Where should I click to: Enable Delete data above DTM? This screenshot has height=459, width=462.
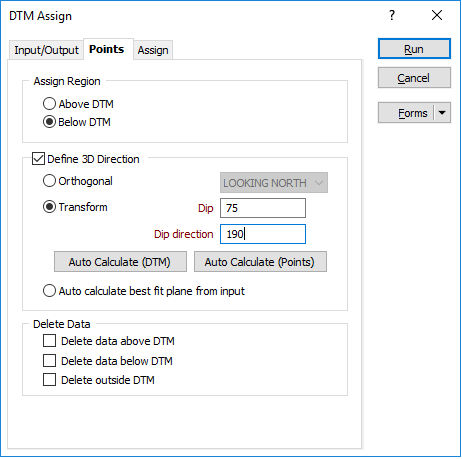(49, 341)
